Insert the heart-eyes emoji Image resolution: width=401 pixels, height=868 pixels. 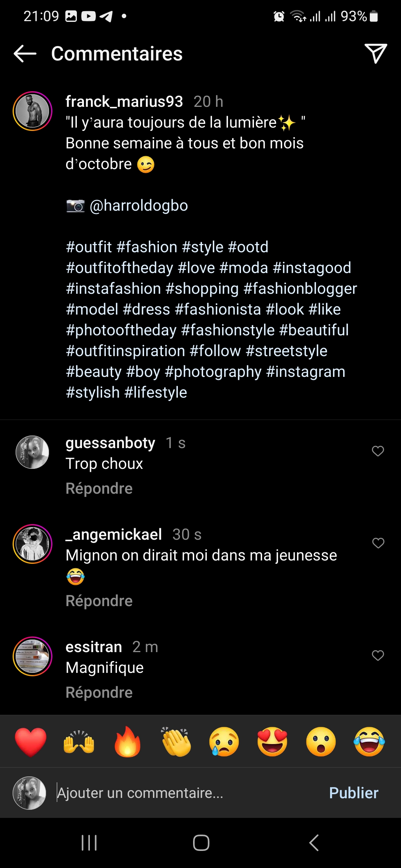pos(273,742)
